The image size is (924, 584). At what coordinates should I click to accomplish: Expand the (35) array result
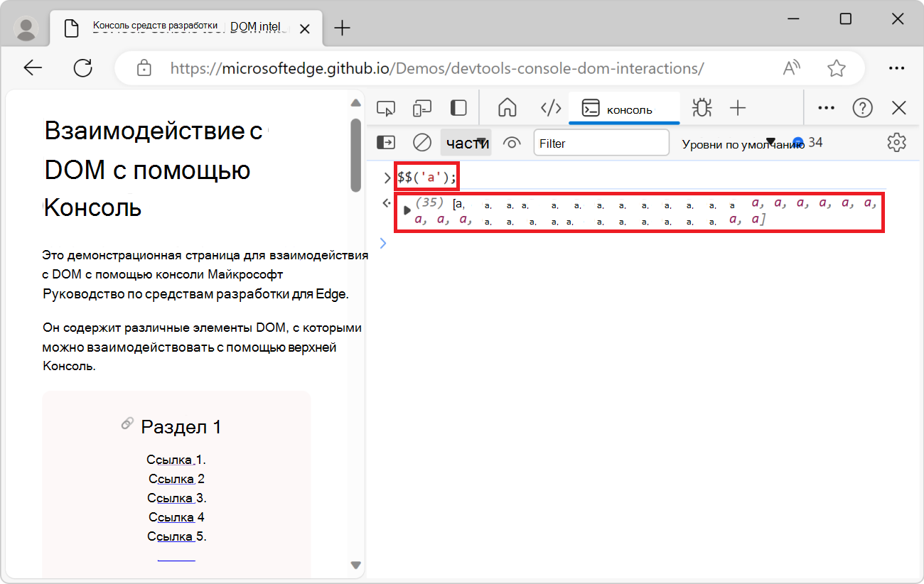click(x=407, y=210)
